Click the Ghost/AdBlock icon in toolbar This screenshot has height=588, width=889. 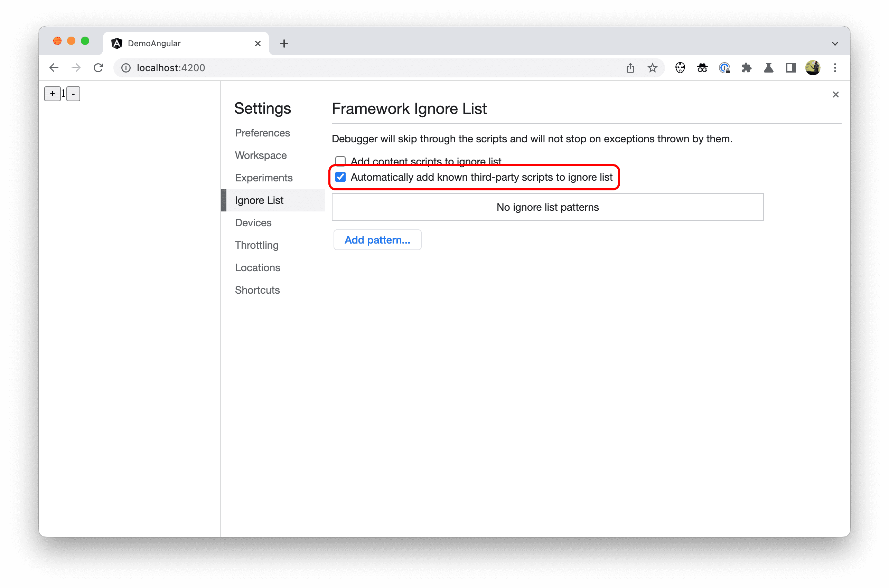[x=680, y=68]
